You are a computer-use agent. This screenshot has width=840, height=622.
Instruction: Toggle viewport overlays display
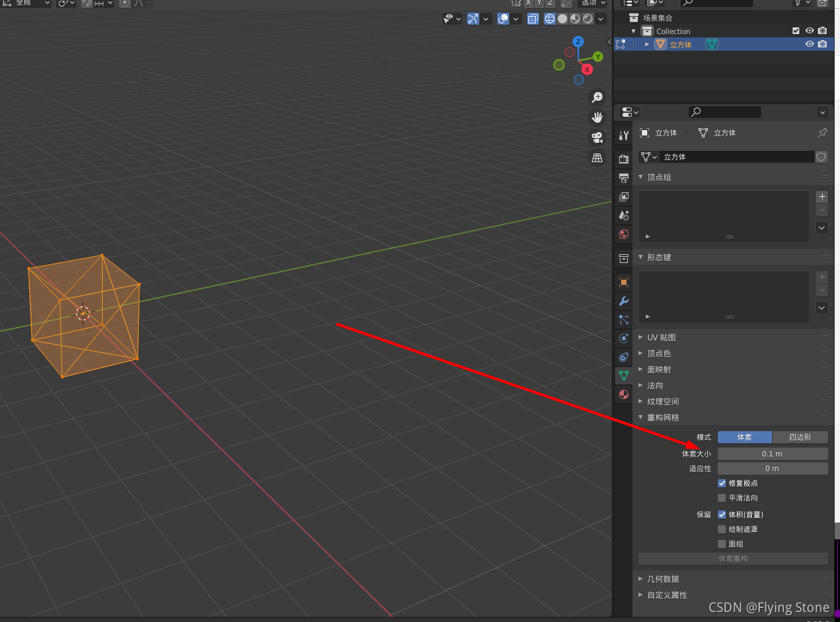(504, 19)
